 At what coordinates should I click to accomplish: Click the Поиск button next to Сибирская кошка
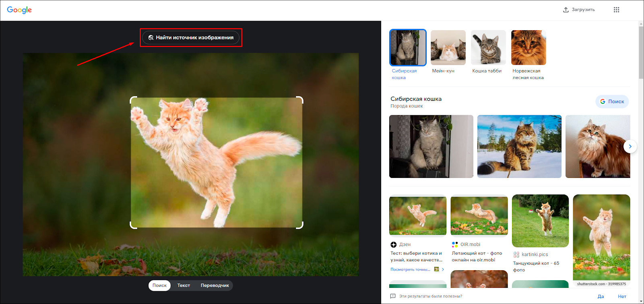[612, 101]
